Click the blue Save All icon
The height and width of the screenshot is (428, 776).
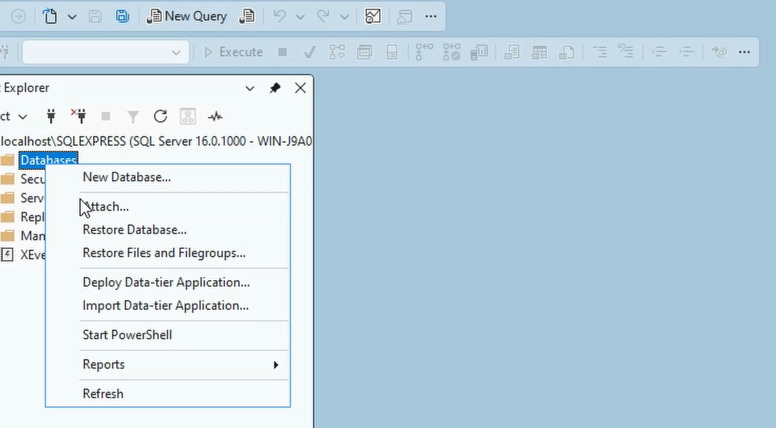click(122, 16)
